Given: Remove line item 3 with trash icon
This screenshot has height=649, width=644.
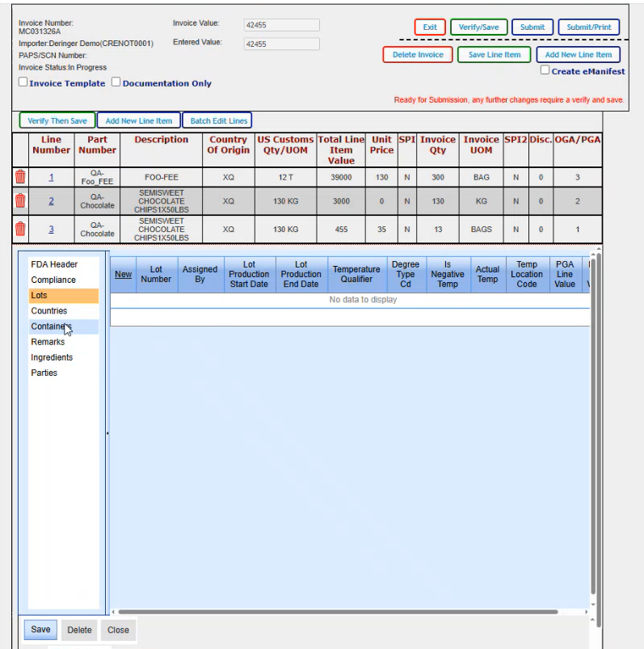Looking at the screenshot, I should pos(20,229).
